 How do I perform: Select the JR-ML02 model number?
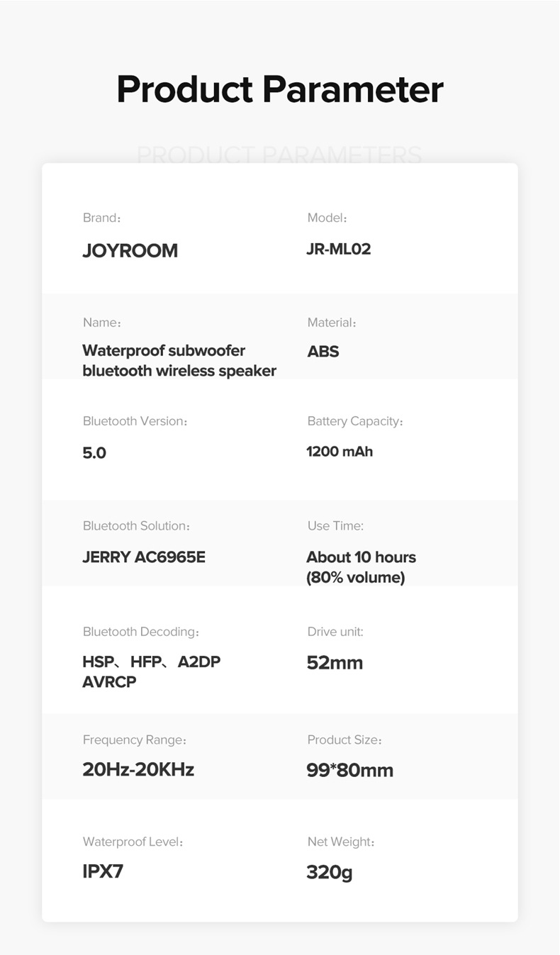(338, 249)
